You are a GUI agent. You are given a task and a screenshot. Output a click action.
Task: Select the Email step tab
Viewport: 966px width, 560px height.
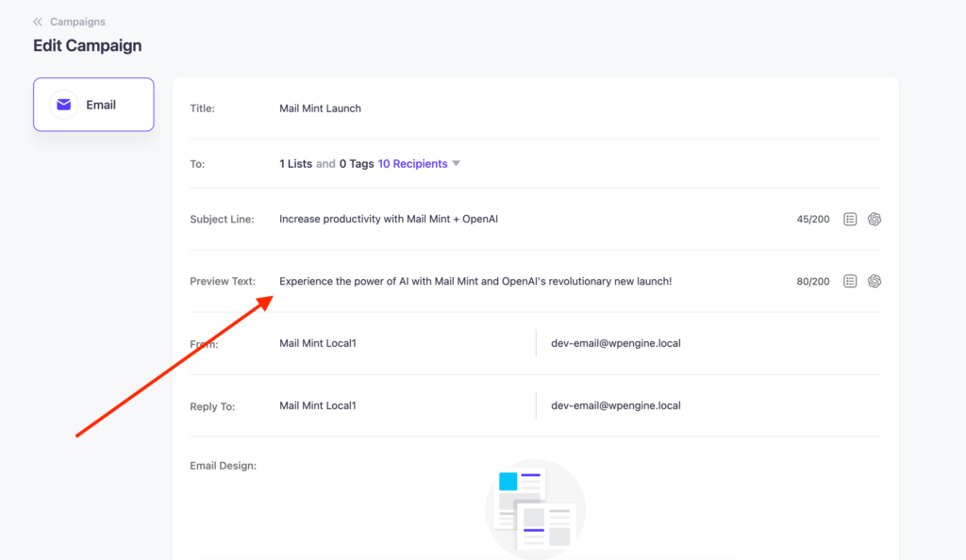93,105
